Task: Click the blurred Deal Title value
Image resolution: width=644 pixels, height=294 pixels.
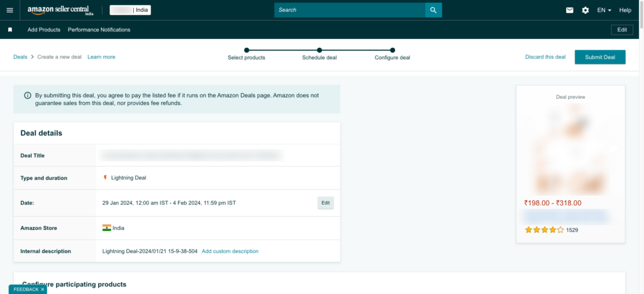Action: click(x=191, y=155)
